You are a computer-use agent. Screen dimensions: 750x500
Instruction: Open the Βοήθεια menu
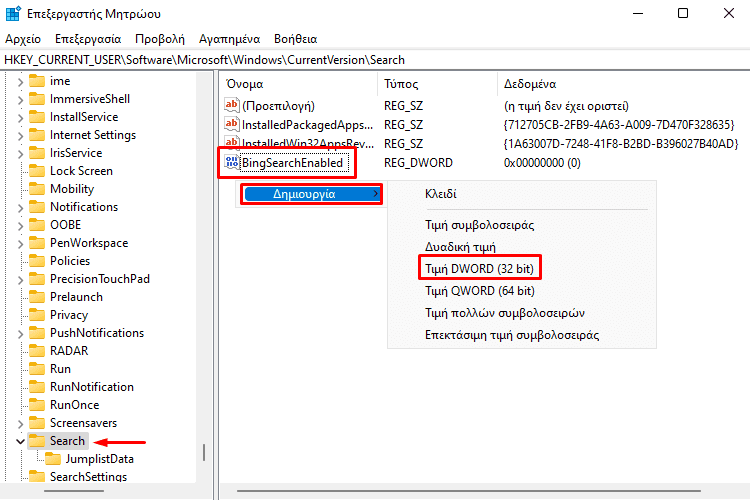(x=296, y=39)
